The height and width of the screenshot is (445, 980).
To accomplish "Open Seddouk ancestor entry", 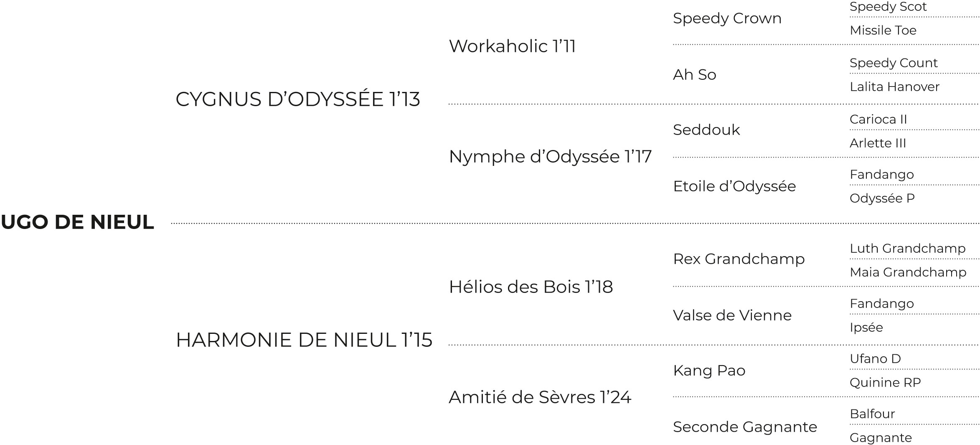I will pos(706,130).
